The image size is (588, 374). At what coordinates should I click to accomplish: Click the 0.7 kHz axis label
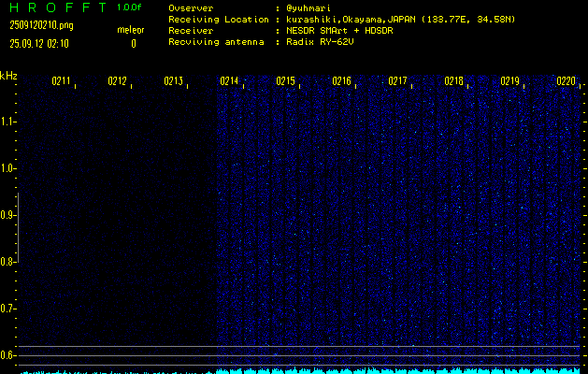(x=7, y=309)
